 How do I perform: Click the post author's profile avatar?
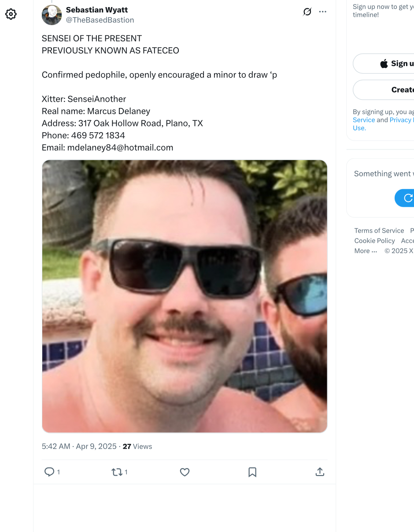(x=52, y=15)
